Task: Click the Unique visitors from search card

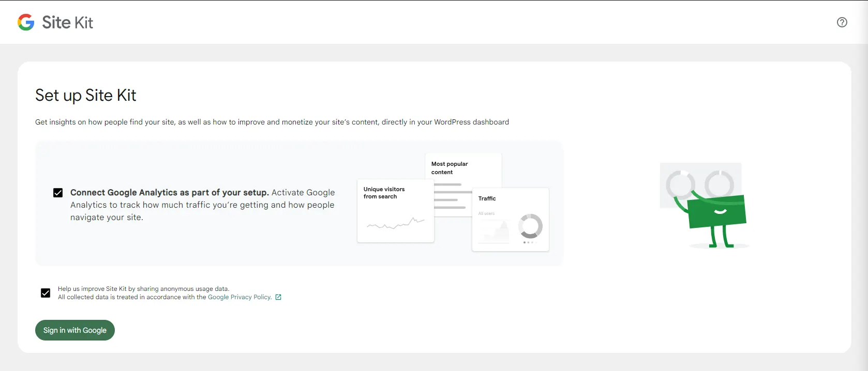Action: 396,211
